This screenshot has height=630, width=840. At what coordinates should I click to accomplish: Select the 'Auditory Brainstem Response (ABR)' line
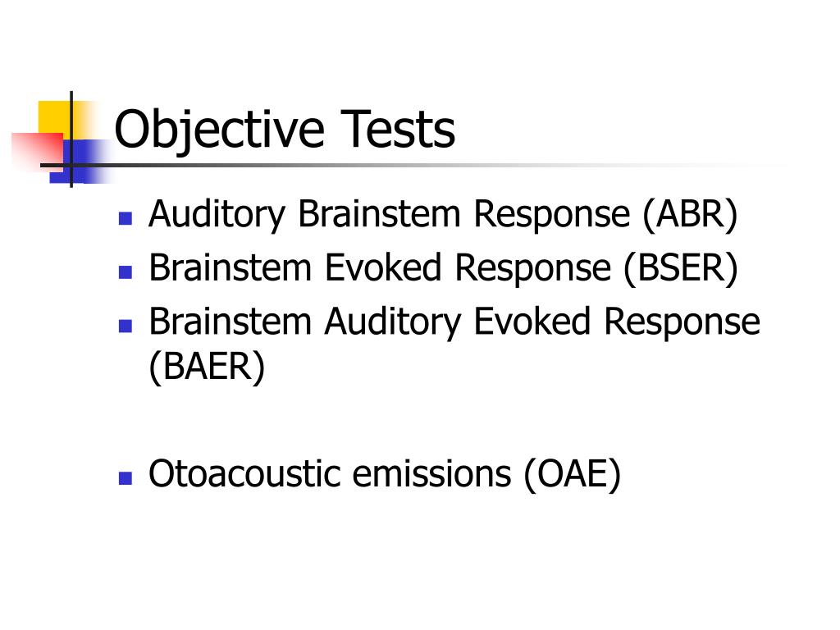click(443, 215)
